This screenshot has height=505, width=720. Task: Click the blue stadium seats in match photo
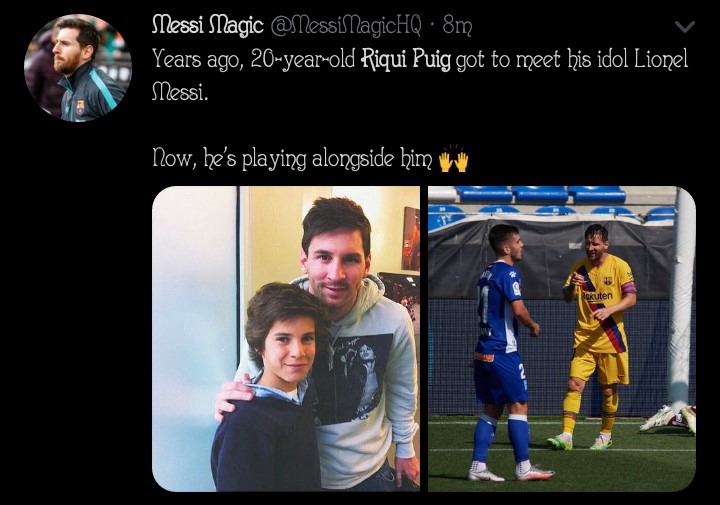(542, 195)
